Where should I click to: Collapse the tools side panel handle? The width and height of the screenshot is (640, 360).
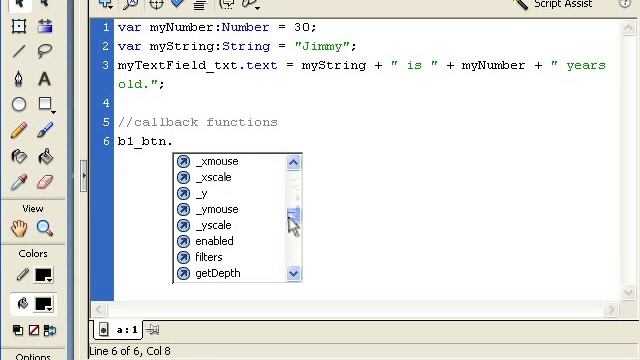click(x=84, y=176)
